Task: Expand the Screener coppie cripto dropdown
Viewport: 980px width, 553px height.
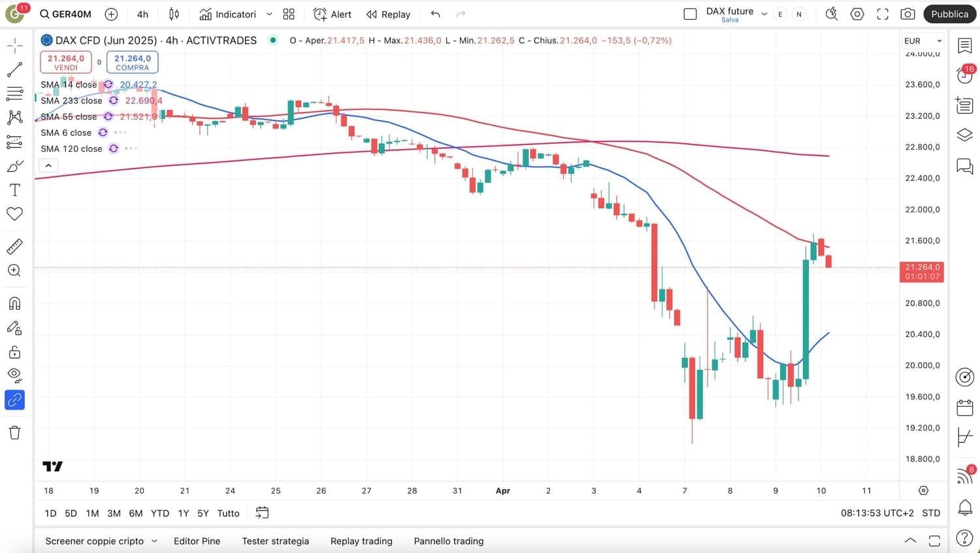Action: pyautogui.click(x=154, y=541)
